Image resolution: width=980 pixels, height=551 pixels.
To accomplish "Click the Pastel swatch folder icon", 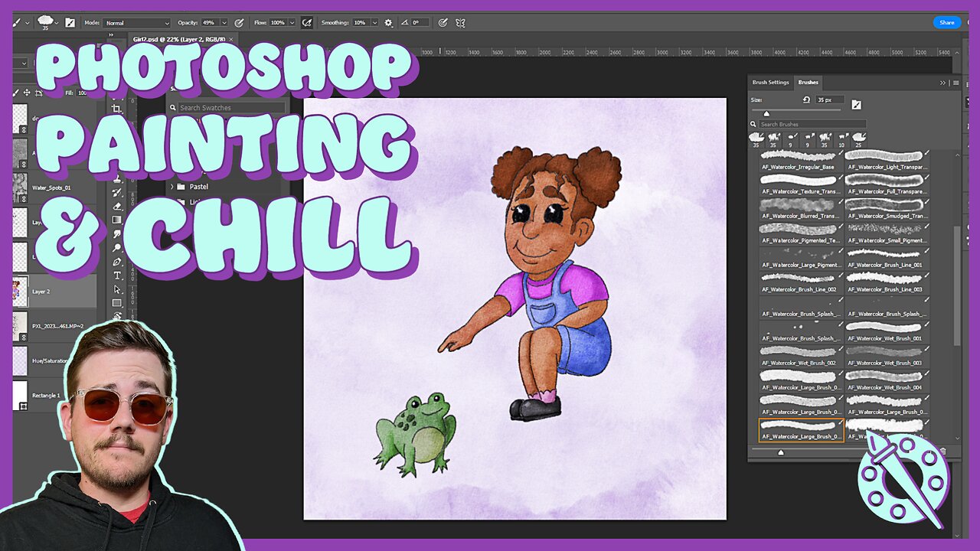I will click(x=181, y=187).
